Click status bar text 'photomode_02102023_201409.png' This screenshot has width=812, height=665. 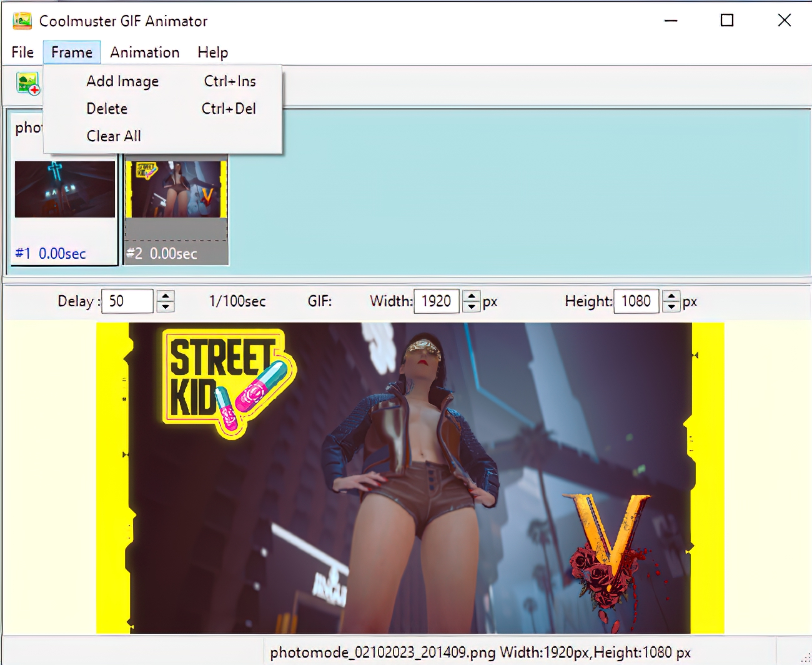pos(382,652)
